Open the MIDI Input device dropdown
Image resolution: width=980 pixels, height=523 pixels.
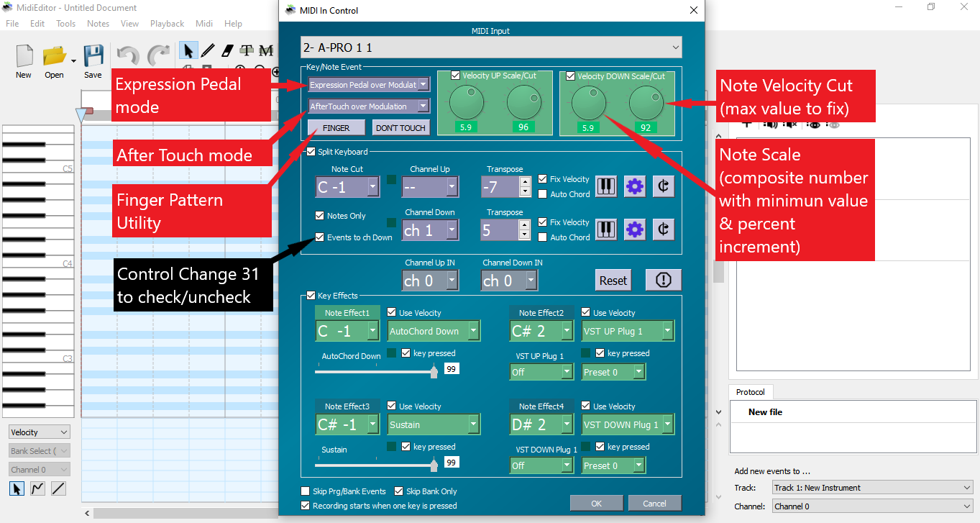[491, 48]
